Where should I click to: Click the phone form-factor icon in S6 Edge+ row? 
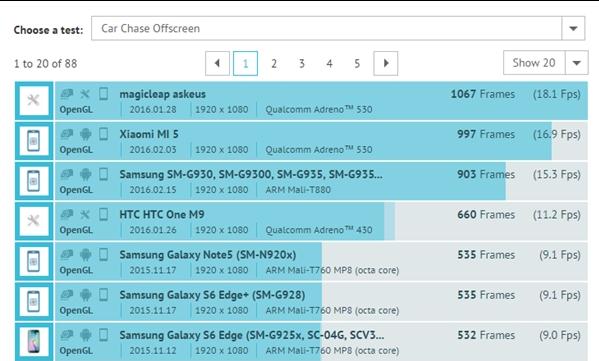pos(103,294)
